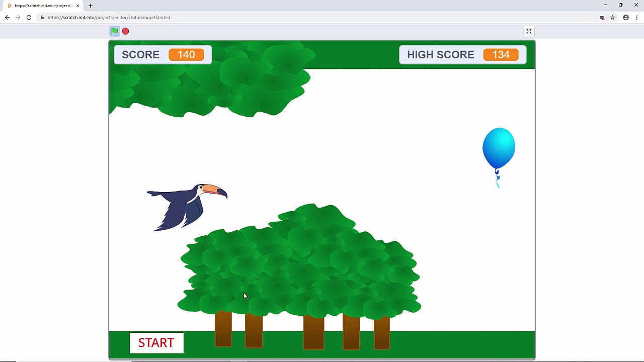Click the forward navigation arrow
644x362 pixels.
tap(18, 17)
